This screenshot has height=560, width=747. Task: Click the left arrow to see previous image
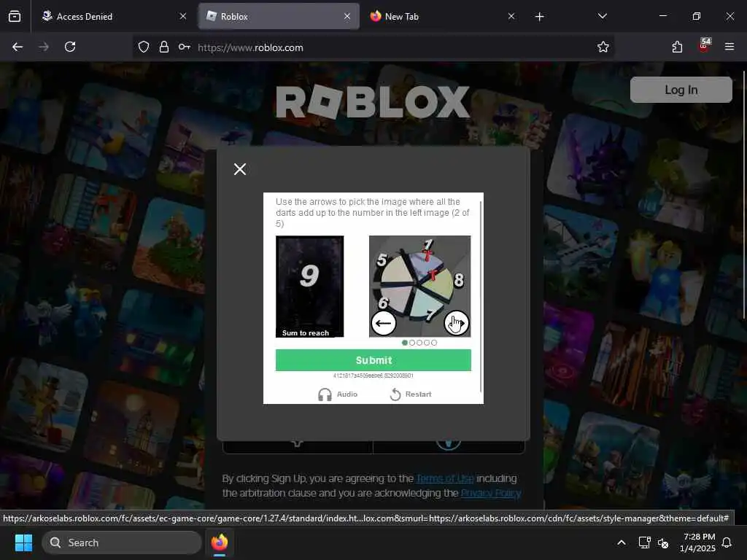(383, 323)
